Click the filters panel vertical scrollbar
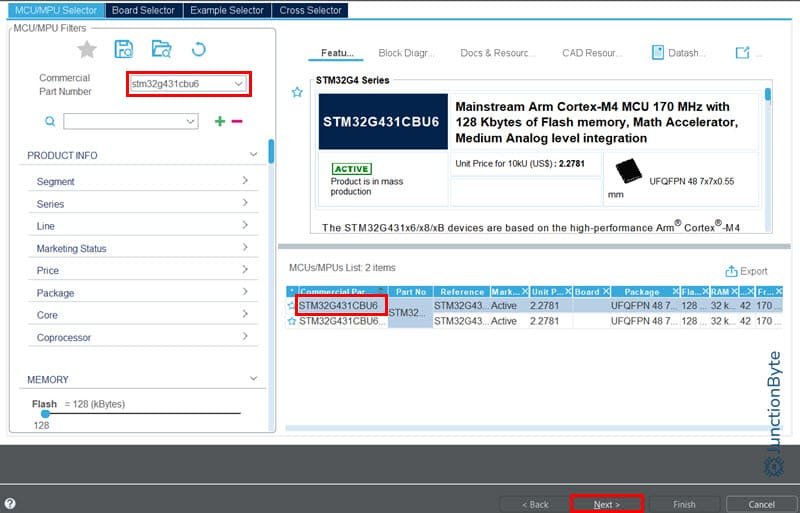The width and height of the screenshot is (800, 513). pos(271,151)
